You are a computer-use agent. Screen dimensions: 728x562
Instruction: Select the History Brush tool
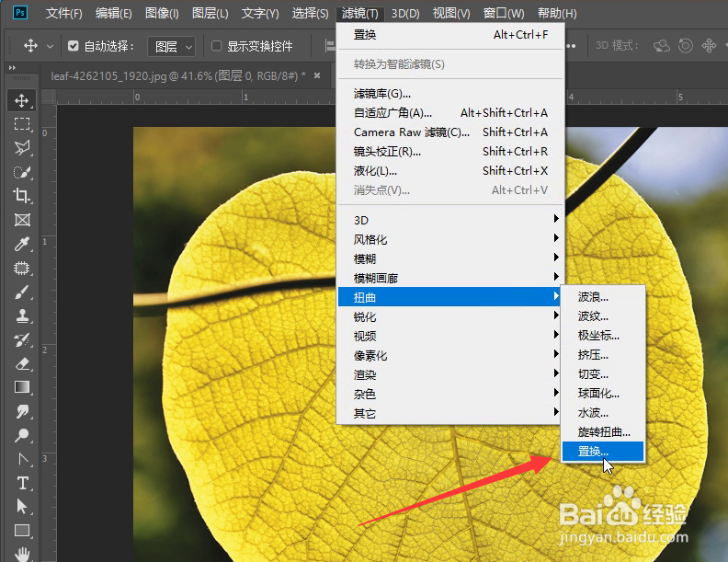pos(21,340)
